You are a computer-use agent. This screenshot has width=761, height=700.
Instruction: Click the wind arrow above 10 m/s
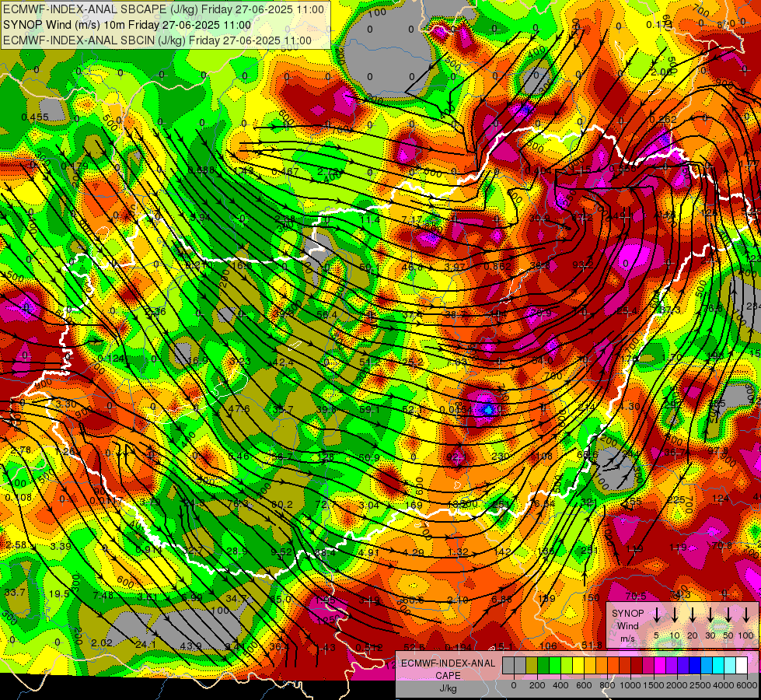[674, 615]
